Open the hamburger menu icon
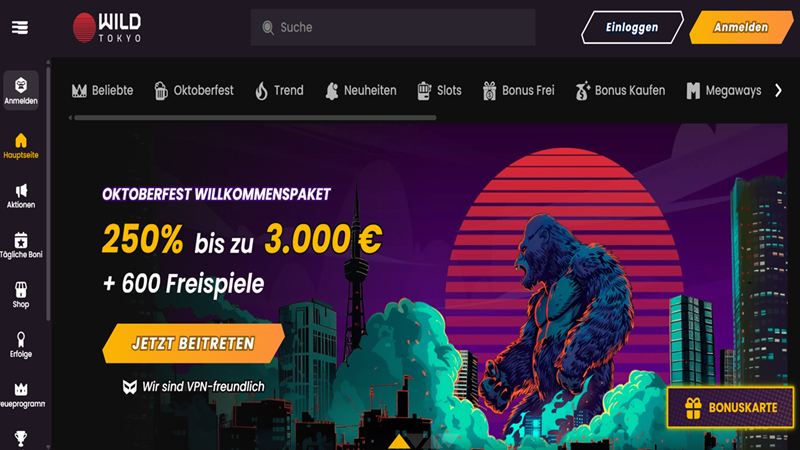Screen dimensions: 800x450 (x=20, y=27)
